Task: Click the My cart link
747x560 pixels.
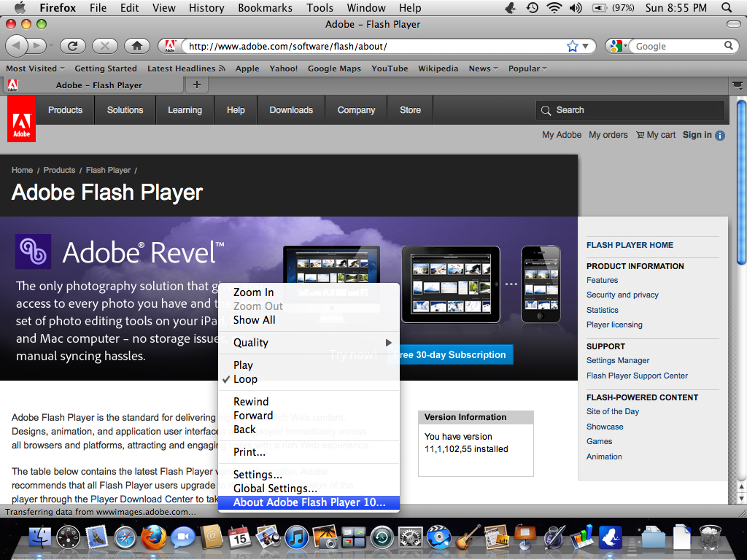Action: pos(656,135)
